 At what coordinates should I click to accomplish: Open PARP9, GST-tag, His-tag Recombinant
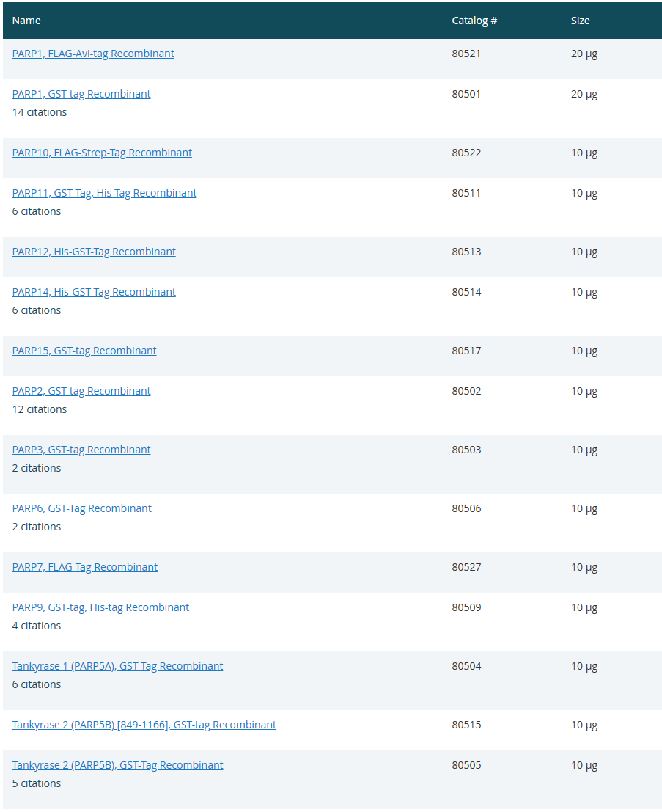pyautogui.click(x=100, y=607)
